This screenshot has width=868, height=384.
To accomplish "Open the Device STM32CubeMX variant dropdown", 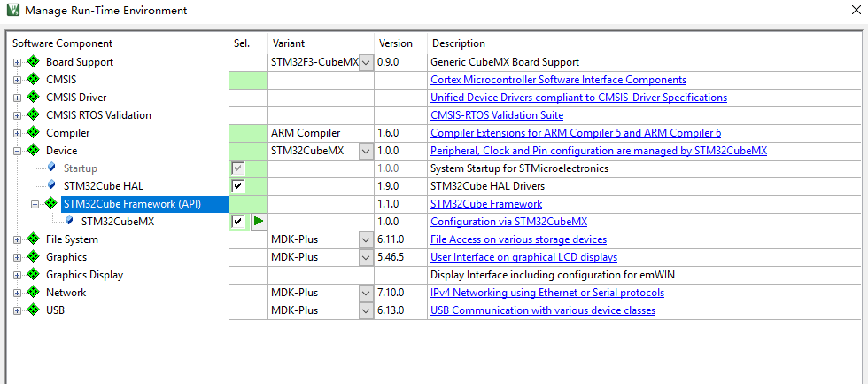I will pyautogui.click(x=365, y=151).
